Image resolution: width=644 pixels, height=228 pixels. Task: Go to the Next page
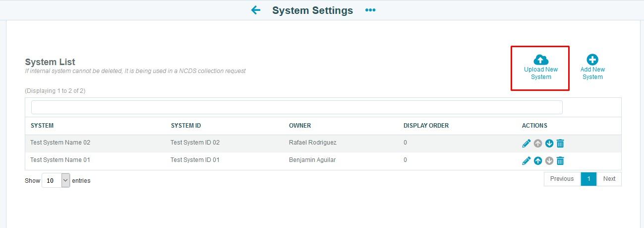[609, 179]
